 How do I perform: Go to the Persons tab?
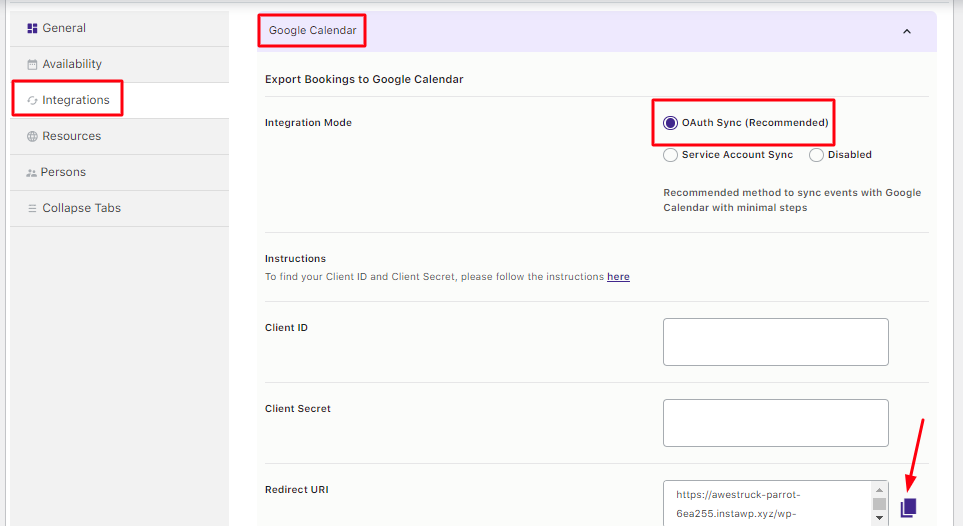[x=119, y=172]
